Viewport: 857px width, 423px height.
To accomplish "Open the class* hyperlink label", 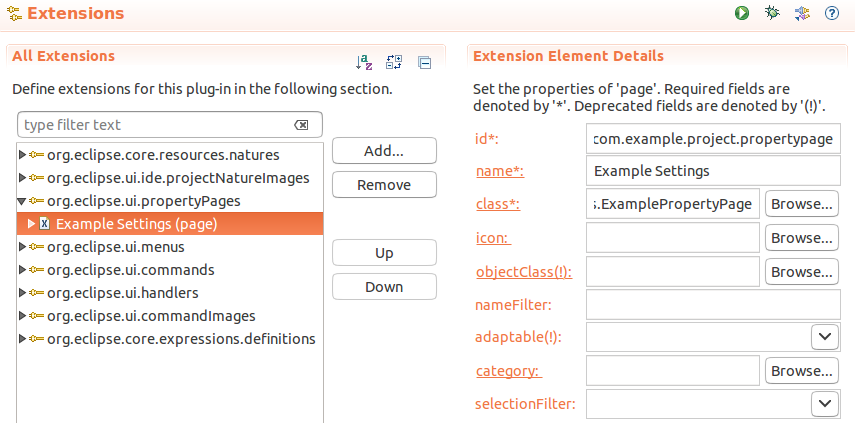I will 498,204.
